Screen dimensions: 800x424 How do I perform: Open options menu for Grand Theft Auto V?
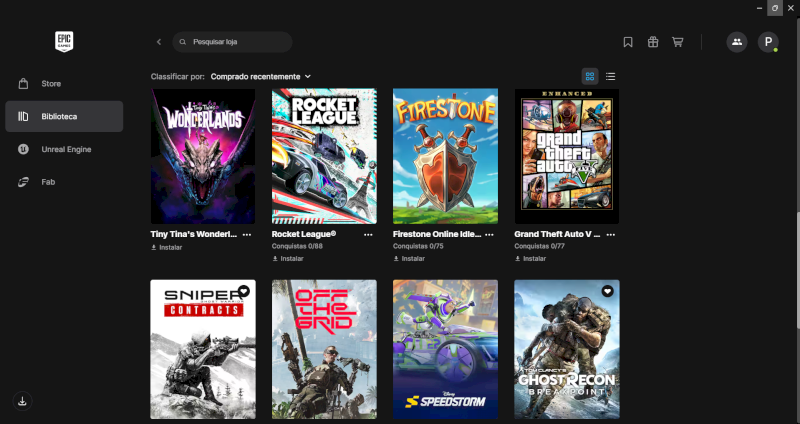(611, 235)
